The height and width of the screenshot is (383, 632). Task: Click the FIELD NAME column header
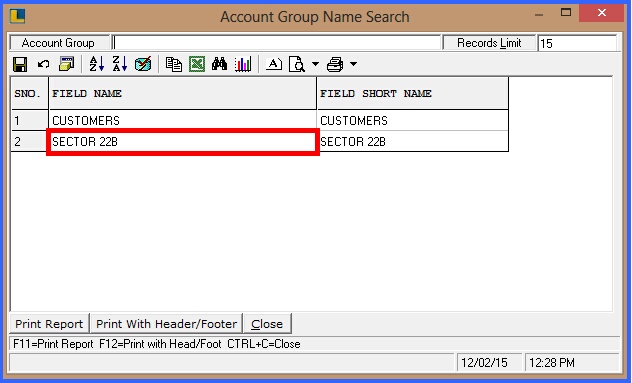(183, 94)
